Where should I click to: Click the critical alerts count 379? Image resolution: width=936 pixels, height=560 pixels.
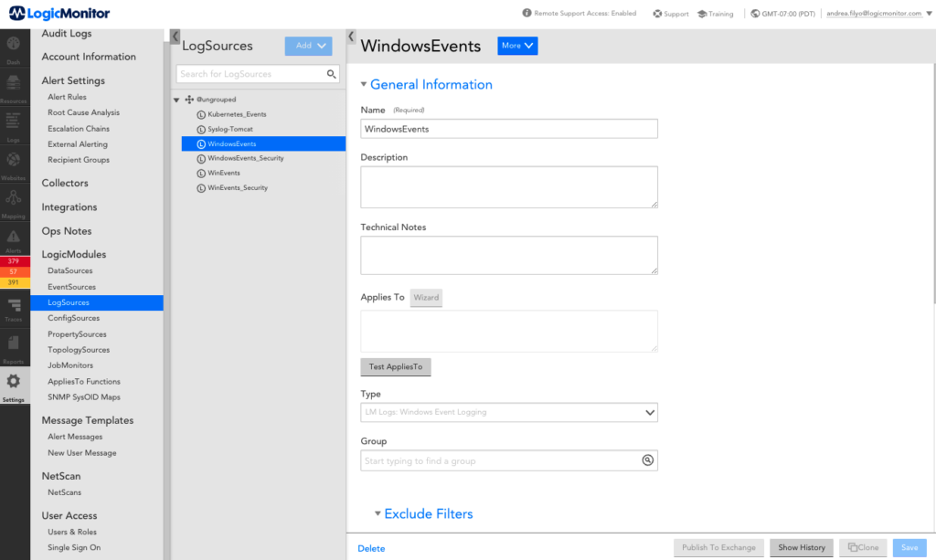pos(14,261)
